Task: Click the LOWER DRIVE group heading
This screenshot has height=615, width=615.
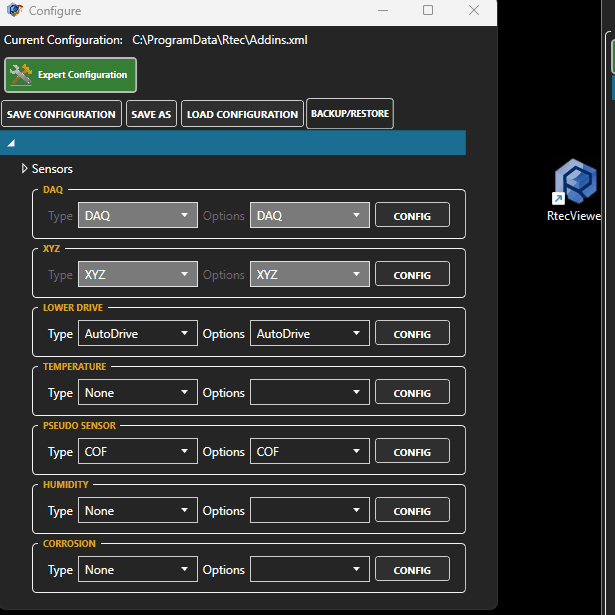Action: tap(73, 308)
